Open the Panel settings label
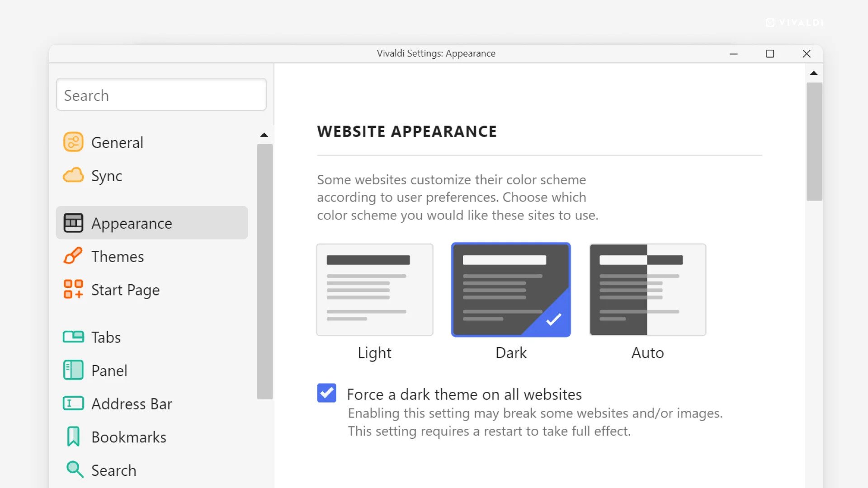The image size is (868, 488). (109, 371)
